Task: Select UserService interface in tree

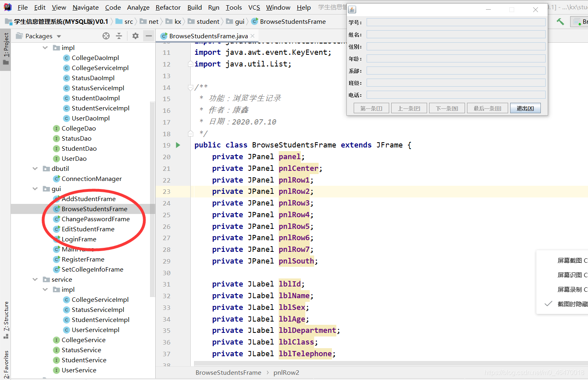Action: tap(79, 370)
